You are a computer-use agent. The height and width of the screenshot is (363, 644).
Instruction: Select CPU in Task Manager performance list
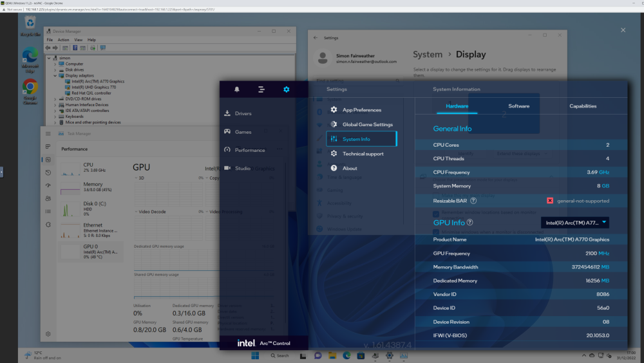[x=91, y=168]
